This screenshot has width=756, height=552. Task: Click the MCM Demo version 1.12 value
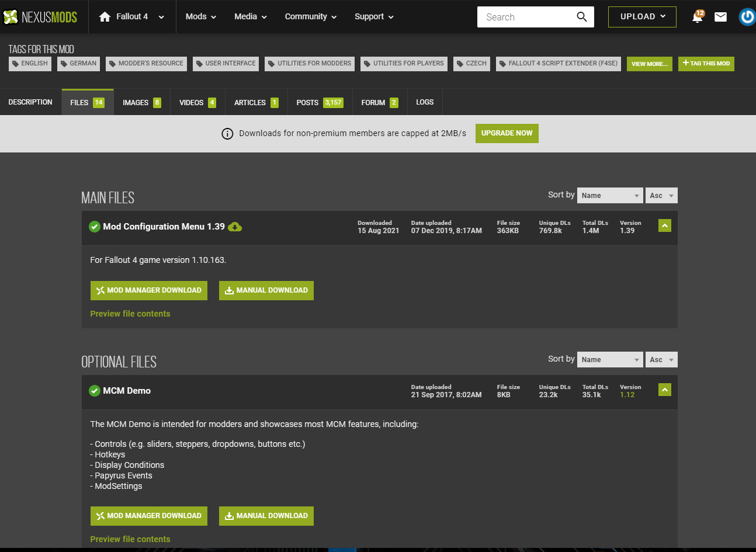(627, 395)
